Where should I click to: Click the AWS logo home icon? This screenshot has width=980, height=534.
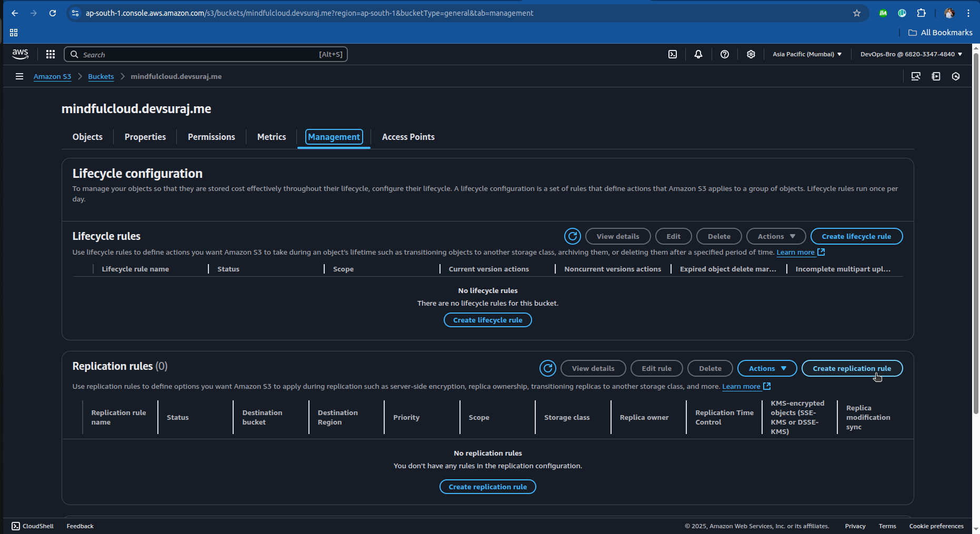20,54
